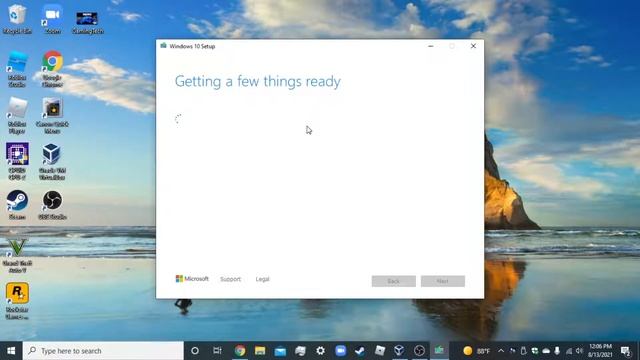Click the Back button in Setup
This screenshot has width=640, height=360.
(x=393, y=281)
